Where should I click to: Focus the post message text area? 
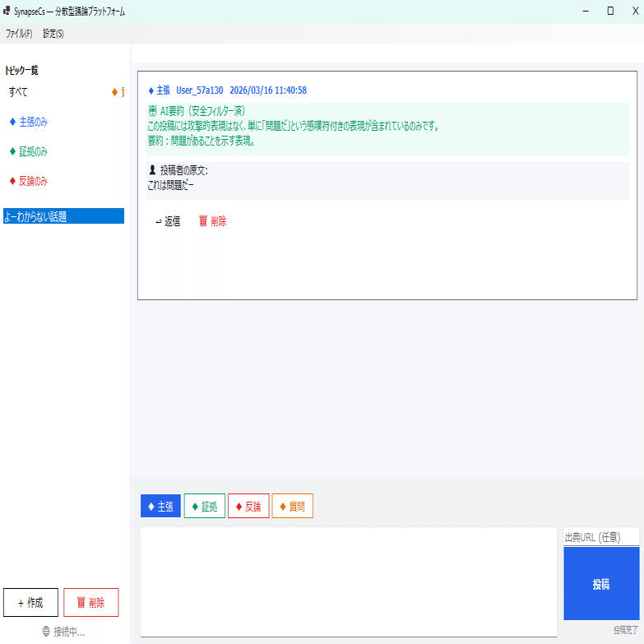tap(349, 582)
